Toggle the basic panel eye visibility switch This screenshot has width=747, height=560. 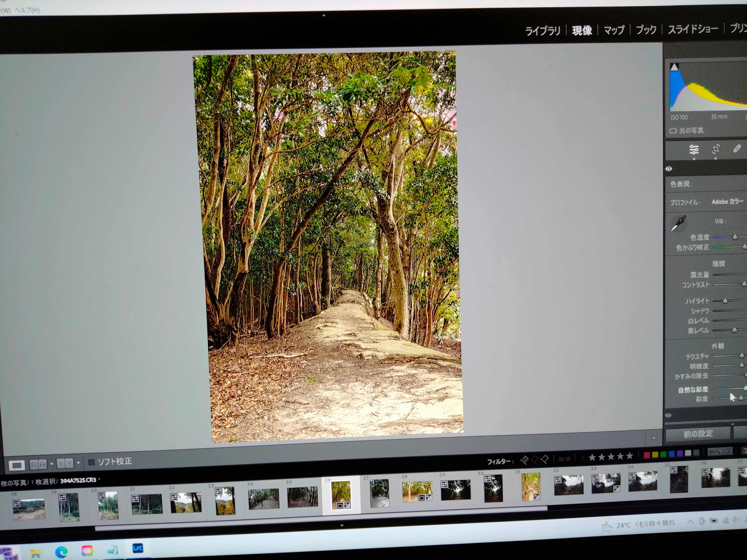pyautogui.click(x=669, y=169)
